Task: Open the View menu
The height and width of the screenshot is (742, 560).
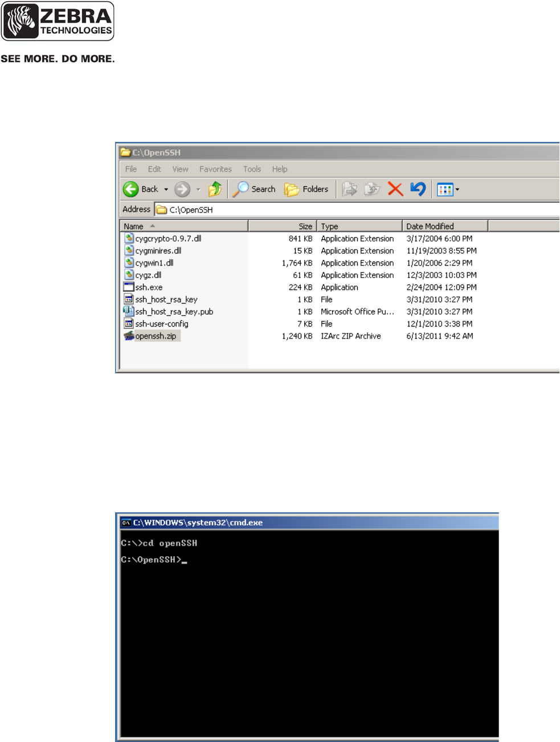Action: point(180,169)
